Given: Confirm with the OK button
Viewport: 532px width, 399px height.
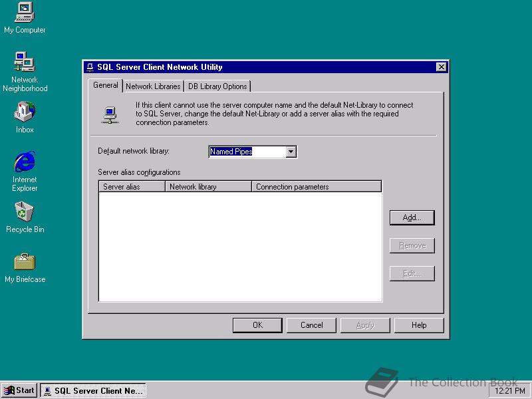Looking at the screenshot, I should [257, 325].
